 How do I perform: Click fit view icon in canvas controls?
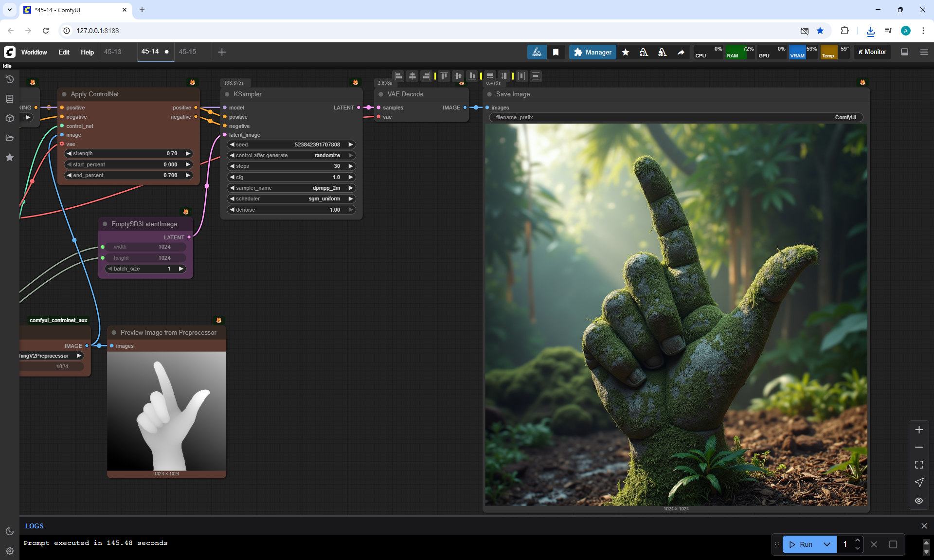pos(919,465)
